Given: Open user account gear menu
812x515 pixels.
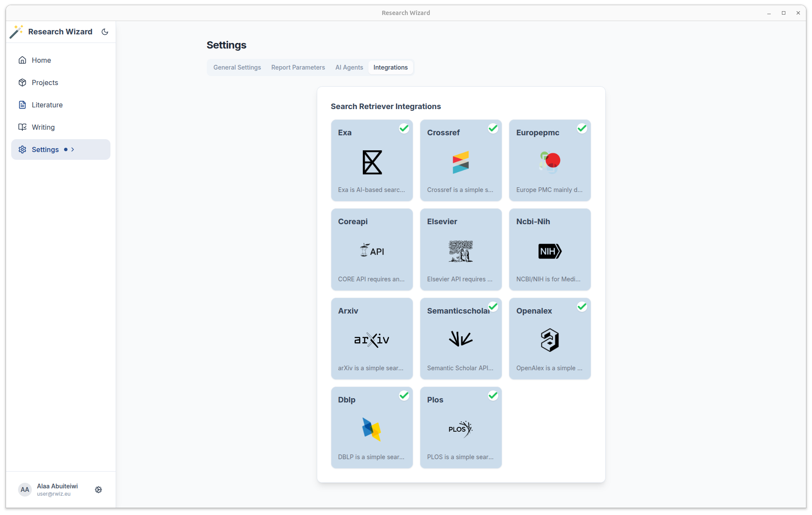Looking at the screenshot, I should tap(98, 490).
